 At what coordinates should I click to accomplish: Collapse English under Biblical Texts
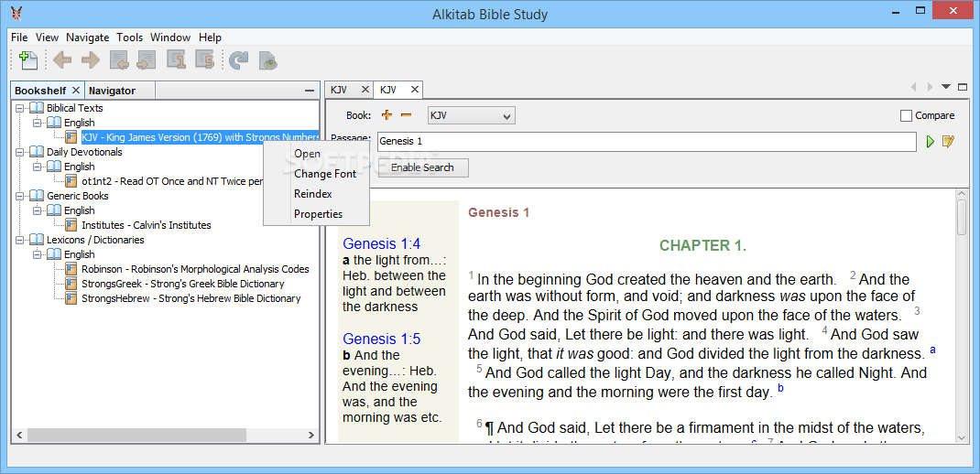tap(38, 123)
